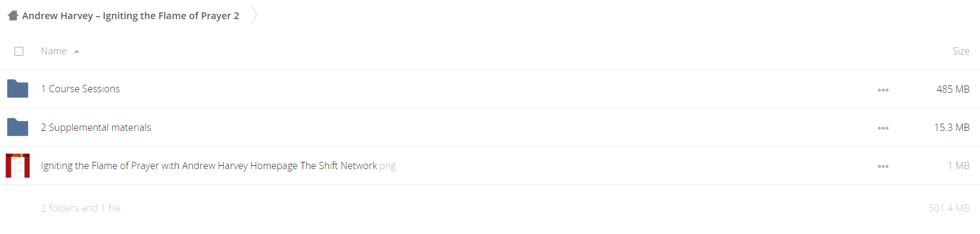Open more actions for the PNG file
Screen dimensions: 980x234
pyautogui.click(x=883, y=166)
